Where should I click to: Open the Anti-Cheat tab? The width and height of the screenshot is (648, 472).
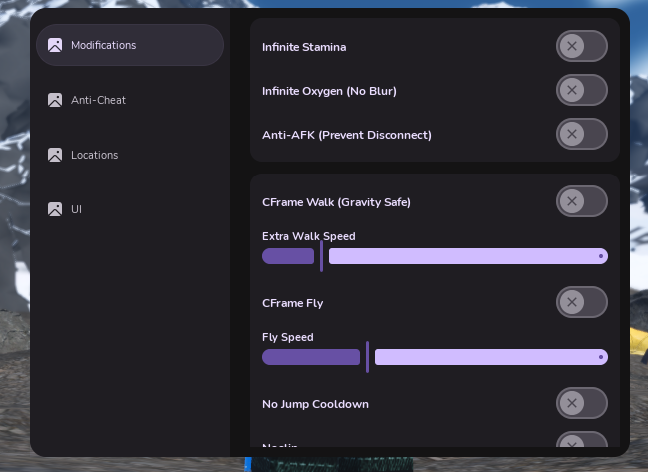pyautogui.click(x=98, y=100)
